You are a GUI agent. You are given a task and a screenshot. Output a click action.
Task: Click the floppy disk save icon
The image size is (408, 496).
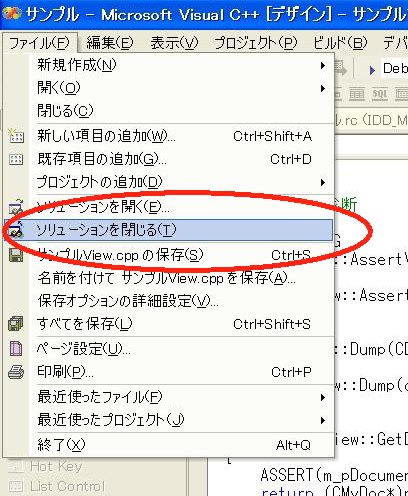click(x=16, y=255)
